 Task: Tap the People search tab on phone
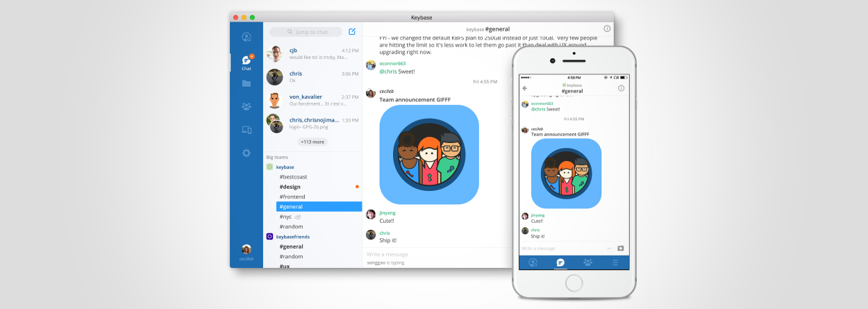point(533,262)
